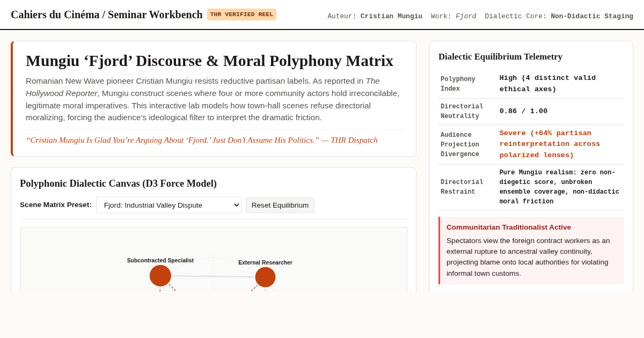Click the Subcontracted Specialist label text
Image resolution: width=644 pixels, height=338 pixels.
(x=160, y=260)
